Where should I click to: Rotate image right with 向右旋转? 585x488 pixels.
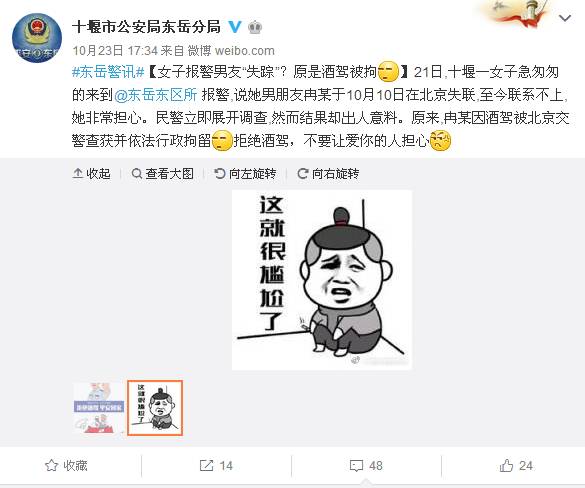point(328,173)
